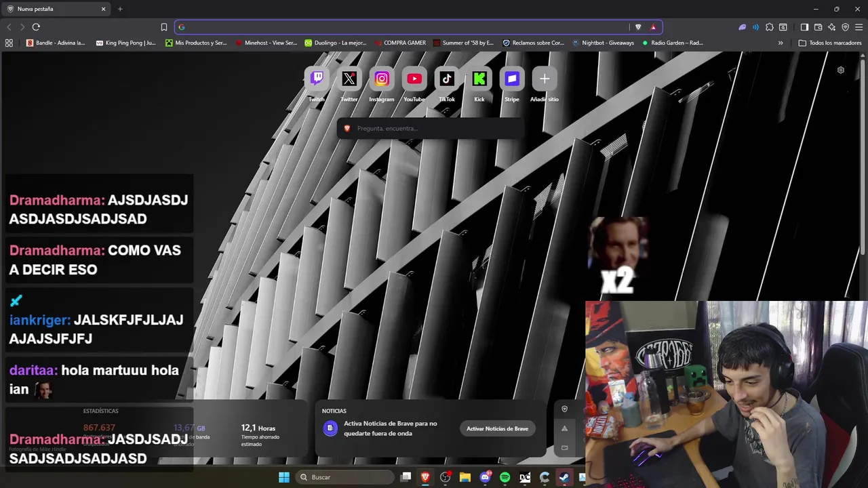This screenshot has height=488, width=868.
Task: Open the Instagram shortcut tile
Action: click(x=382, y=79)
